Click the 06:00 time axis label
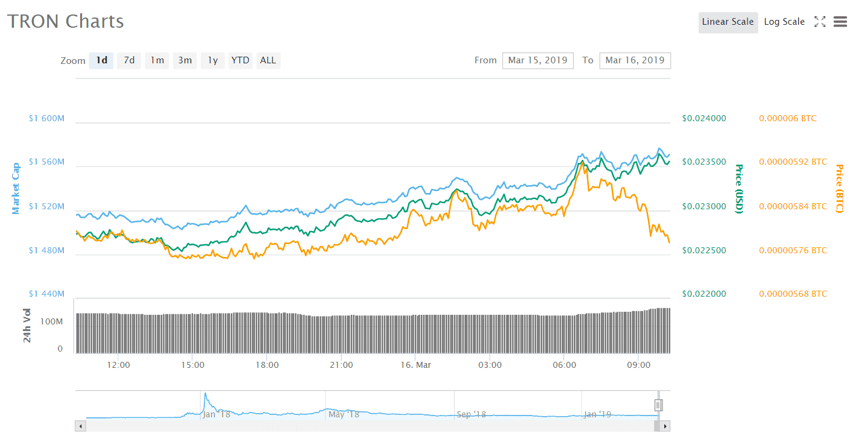Image resolution: width=868 pixels, height=436 pixels. point(564,365)
